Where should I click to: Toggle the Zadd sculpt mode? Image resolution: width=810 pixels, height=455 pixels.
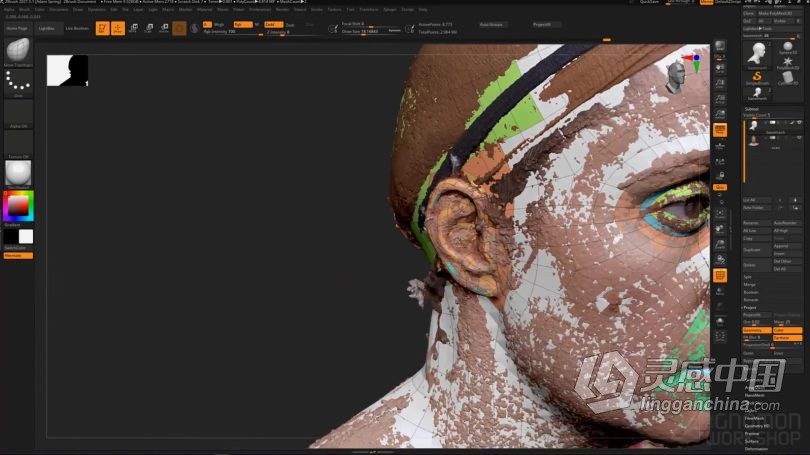pyautogui.click(x=273, y=24)
